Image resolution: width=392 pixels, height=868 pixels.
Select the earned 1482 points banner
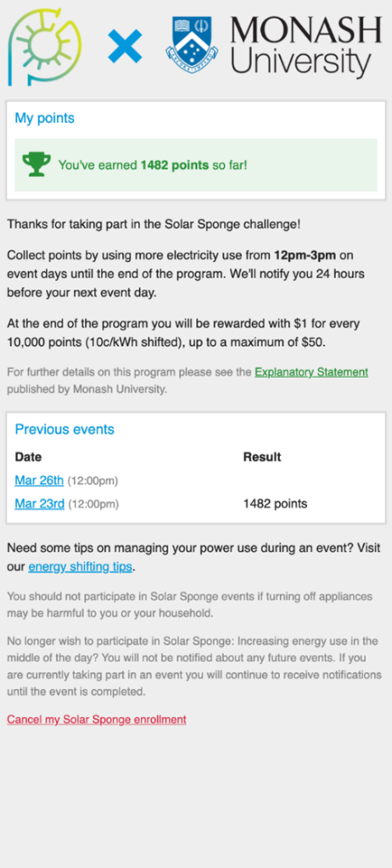click(x=196, y=165)
